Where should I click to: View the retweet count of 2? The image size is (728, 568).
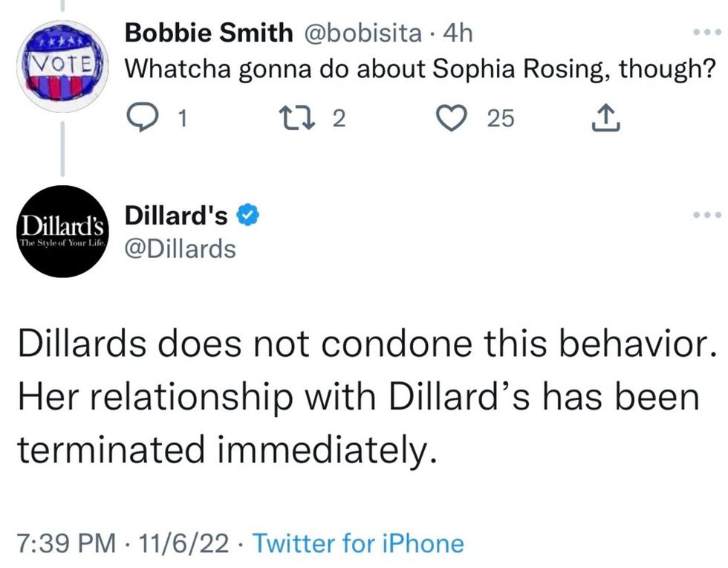tap(338, 118)
